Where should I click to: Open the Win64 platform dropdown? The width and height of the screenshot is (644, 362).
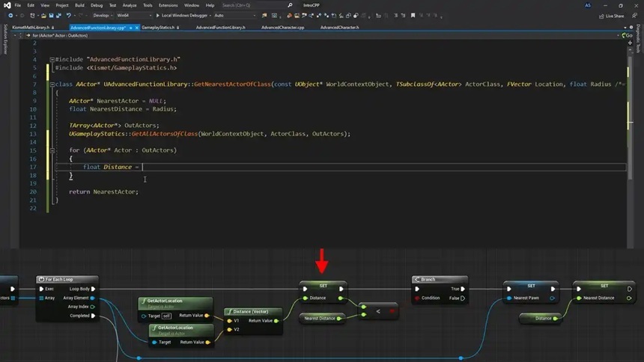click(x=134, y=16)
